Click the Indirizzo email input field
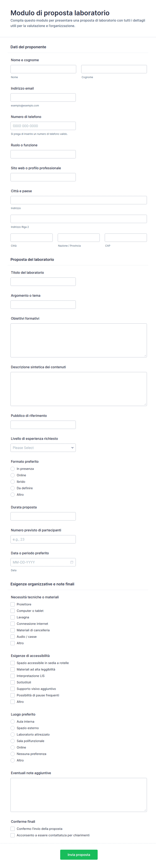The height and width of the screenshot is (868, 156). [x=43, y=97]
